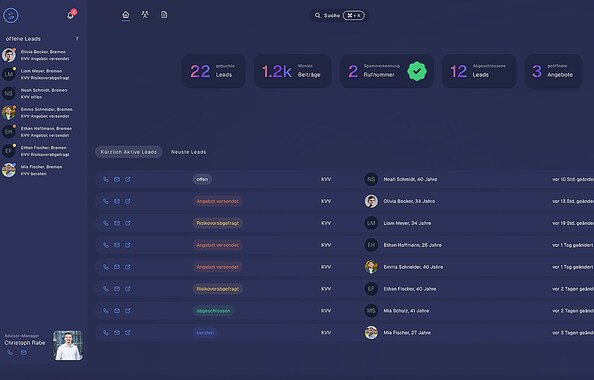The image size is (594, 380).
Task: Click the abgeschlossen status badge
Action: (213, 311)
